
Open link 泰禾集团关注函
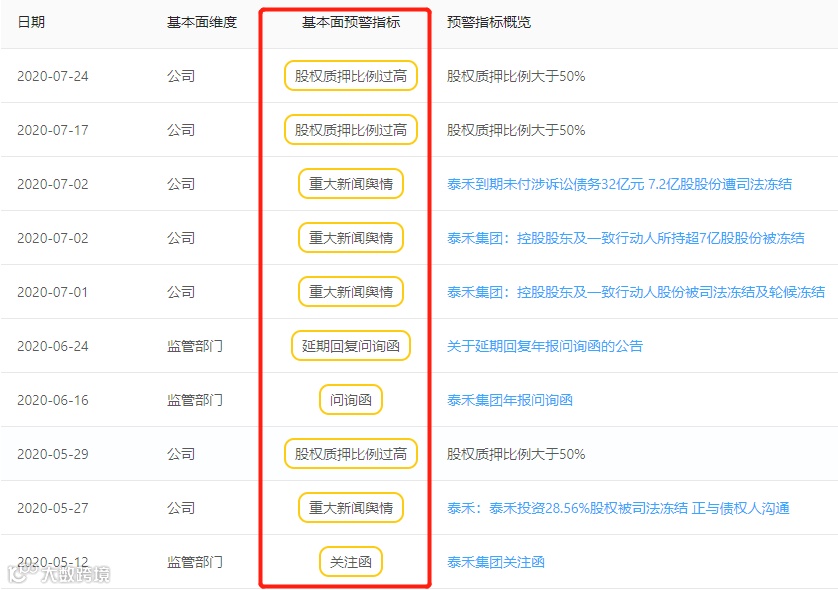coord(496,562)
